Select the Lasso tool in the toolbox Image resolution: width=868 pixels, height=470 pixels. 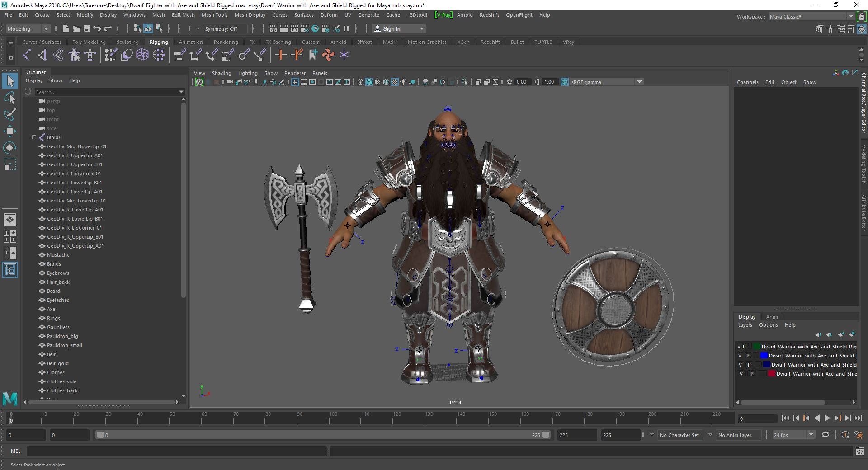[x=10, y=98]
